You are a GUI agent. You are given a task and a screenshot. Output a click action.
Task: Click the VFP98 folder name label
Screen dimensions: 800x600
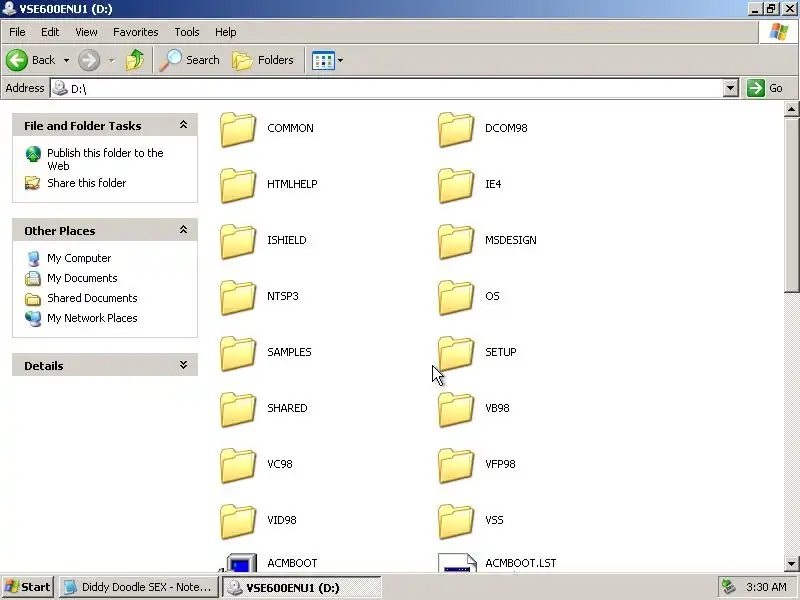pyautogui.click(x=500, y=464)
